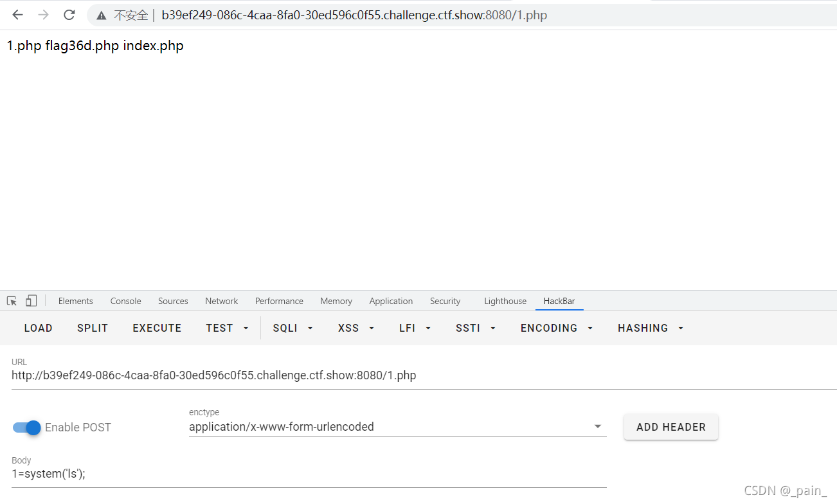The width and height of the screenshot is (837, 504).
Task: Open the enctype dropdown selector
Action: coord(397,426)
